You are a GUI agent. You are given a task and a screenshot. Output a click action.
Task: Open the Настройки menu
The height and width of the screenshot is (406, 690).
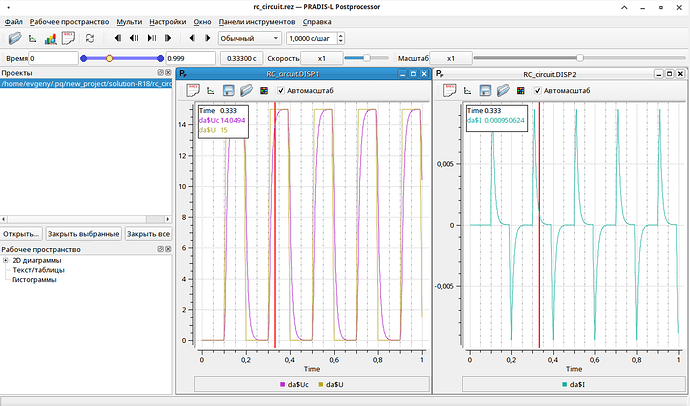168,22
